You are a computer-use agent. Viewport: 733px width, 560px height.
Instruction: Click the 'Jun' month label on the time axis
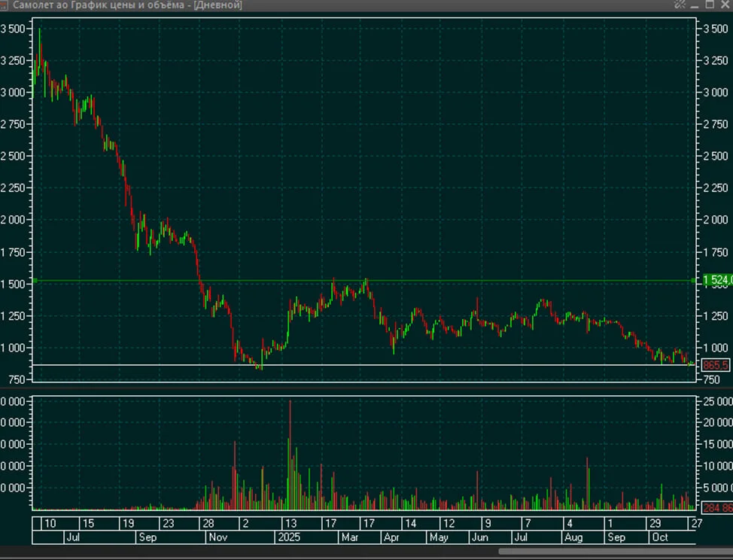[x=479, y=537]
